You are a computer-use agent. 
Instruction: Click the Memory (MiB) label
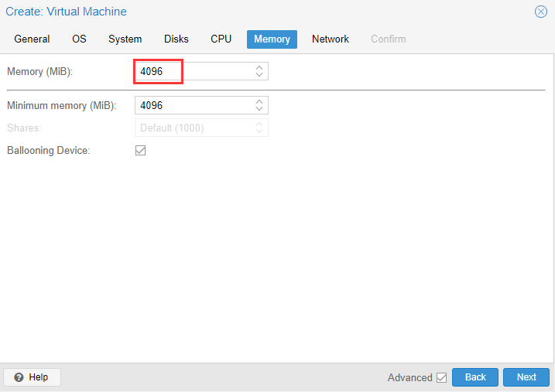[x=39, y=72]
